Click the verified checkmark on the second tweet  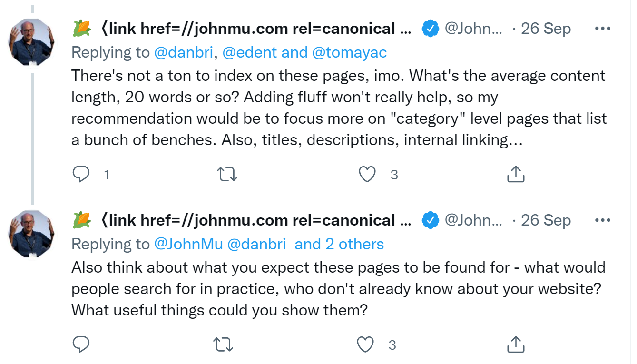[x=430, y=220]
